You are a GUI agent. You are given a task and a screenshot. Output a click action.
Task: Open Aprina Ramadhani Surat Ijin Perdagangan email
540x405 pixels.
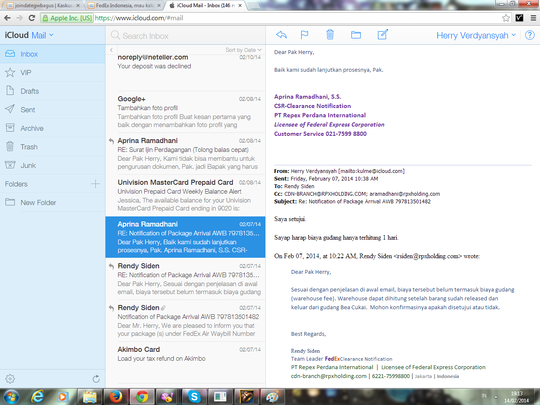click(x=185, y=154)
